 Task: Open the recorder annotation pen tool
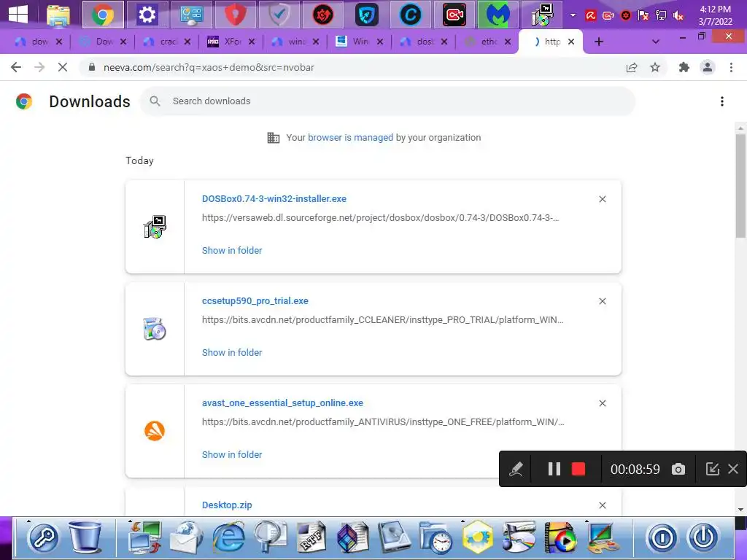click(516, 469)
